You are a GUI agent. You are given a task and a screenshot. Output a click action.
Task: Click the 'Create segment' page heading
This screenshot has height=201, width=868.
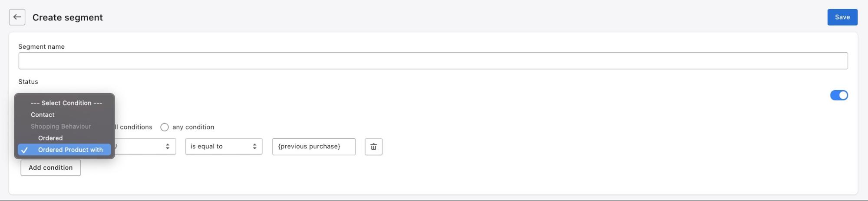(x=68, y=17)
